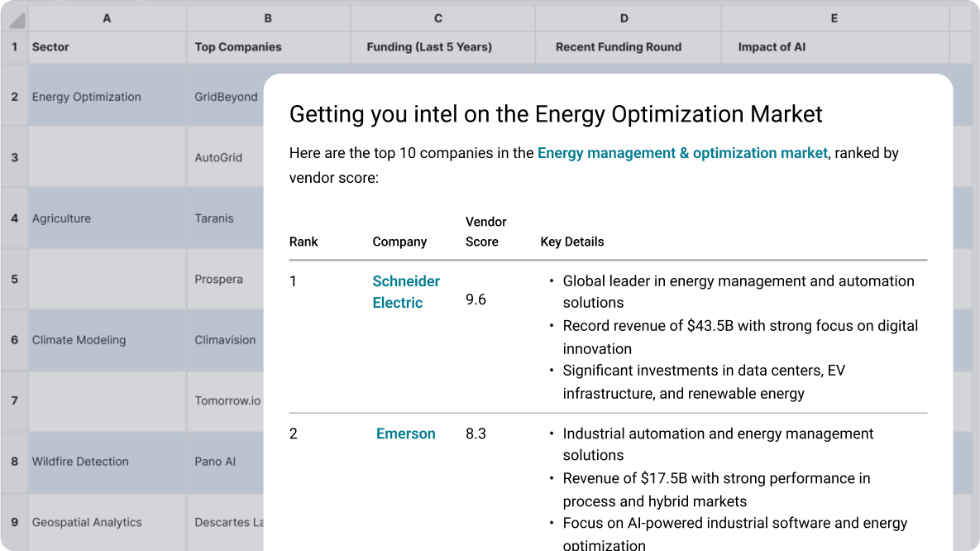Select column E header

(834, 18)
